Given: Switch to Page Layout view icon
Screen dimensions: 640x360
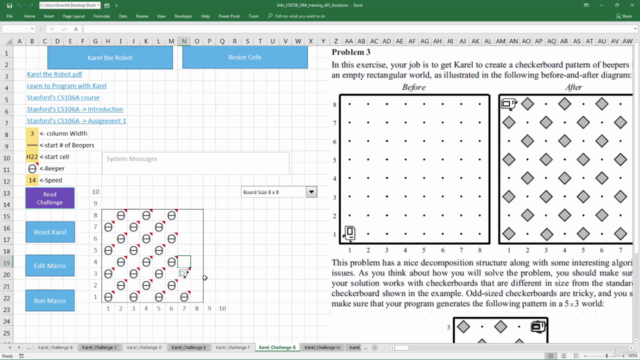Looking at the screenshot, I should pyautogui.click(x=564, y=356).
